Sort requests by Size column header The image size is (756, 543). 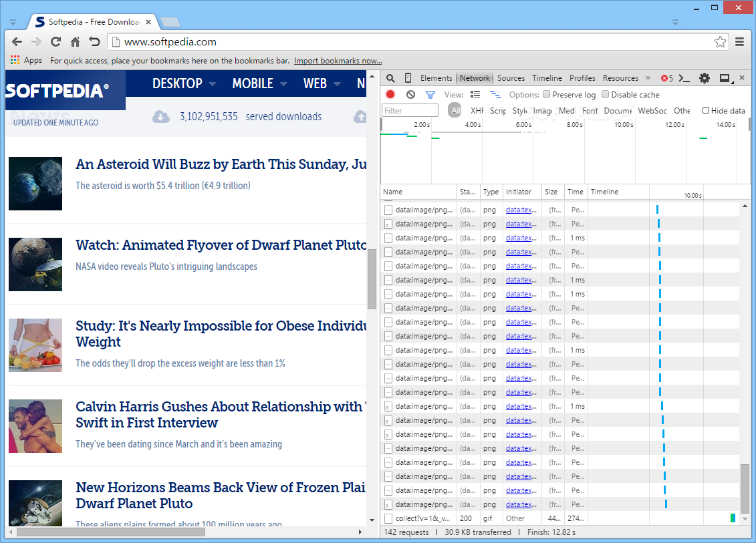click(553, 192)
